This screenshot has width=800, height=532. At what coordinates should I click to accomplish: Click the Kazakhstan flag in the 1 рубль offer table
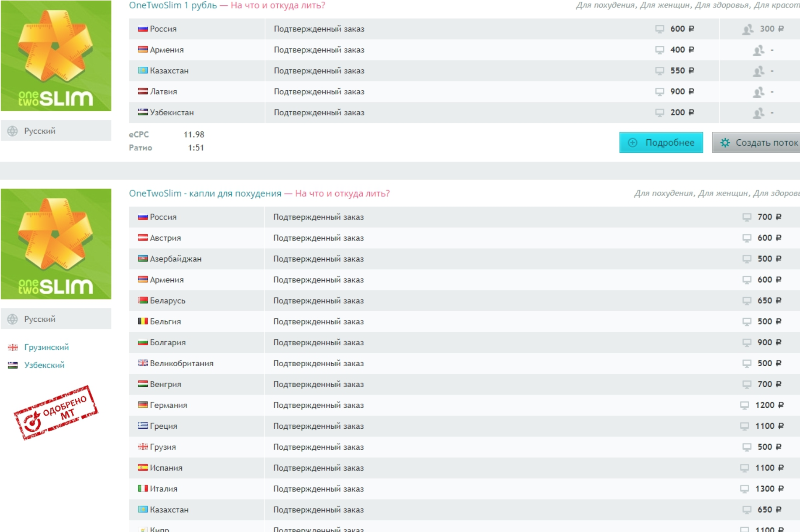coord(143,70)
